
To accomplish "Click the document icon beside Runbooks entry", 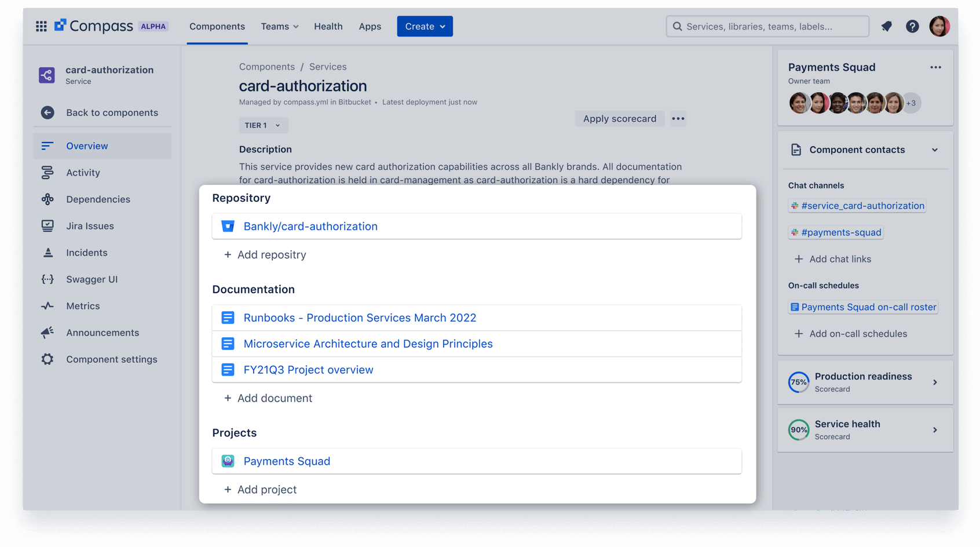I will (x=228, y=318).
